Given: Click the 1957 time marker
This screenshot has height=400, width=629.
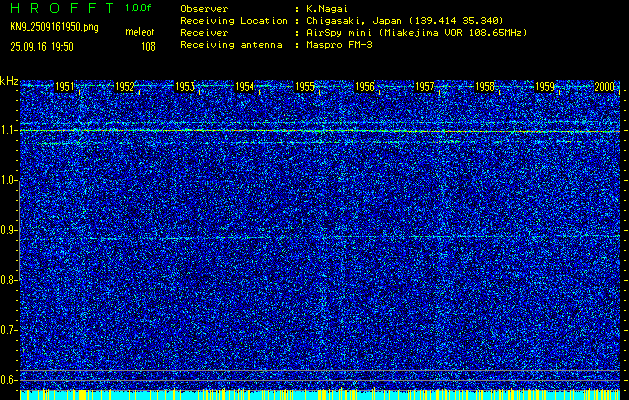Looking at the screenshot, I should coord(425,87).
